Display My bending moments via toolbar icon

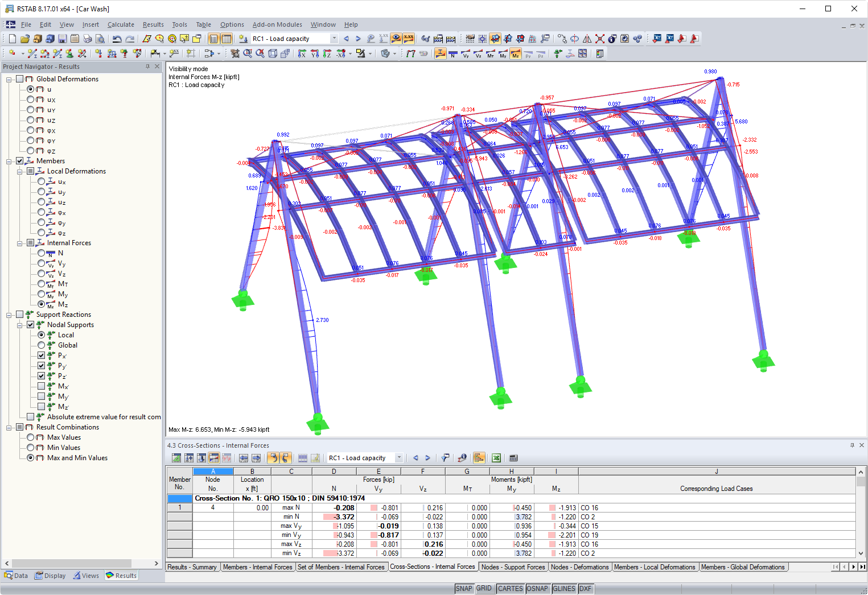tap(503, 53)
